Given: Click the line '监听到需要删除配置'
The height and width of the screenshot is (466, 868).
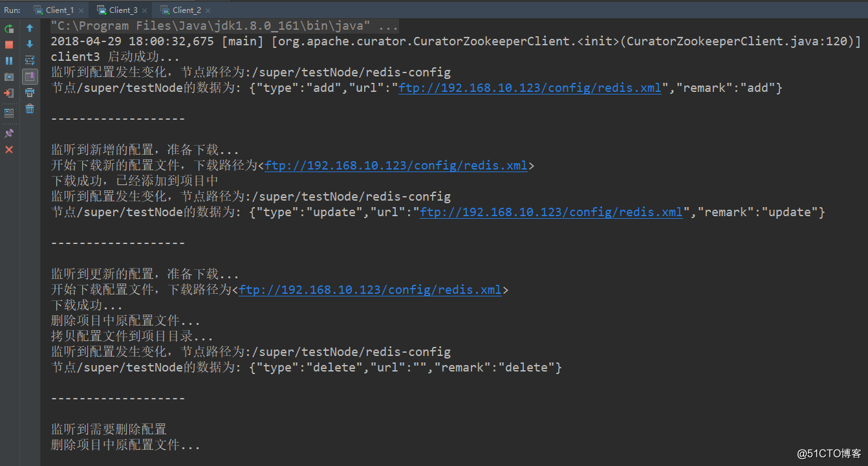Looking at the screenshot, I should 109,430.
